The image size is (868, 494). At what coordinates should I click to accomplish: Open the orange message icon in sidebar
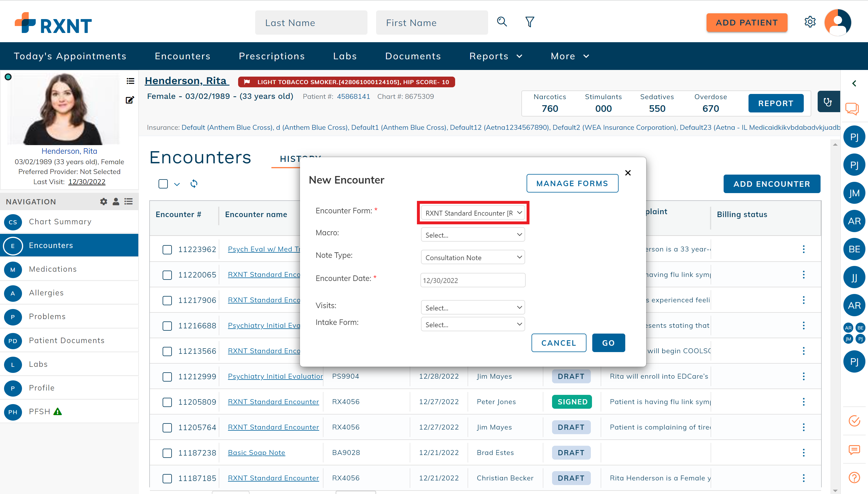tap(854, 450)
